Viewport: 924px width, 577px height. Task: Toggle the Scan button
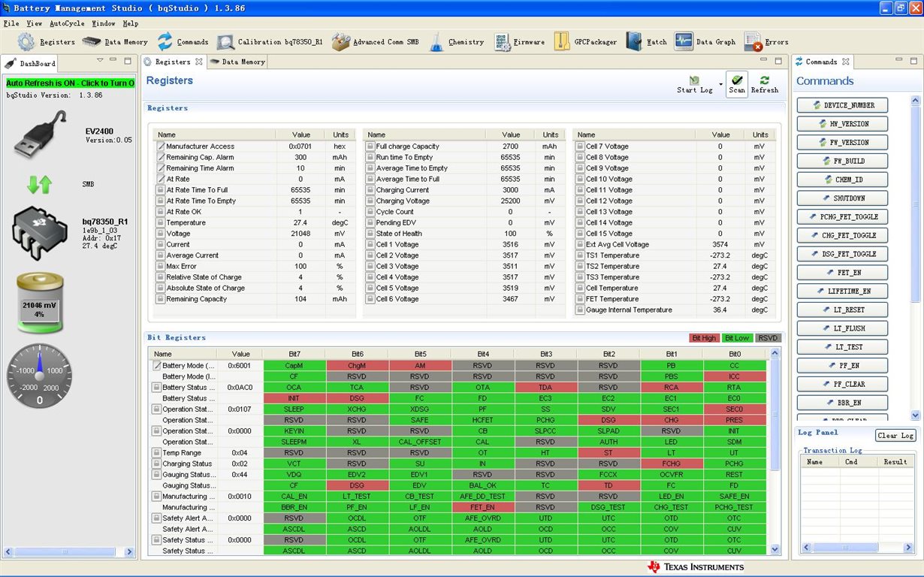click(x=737, y=84)
